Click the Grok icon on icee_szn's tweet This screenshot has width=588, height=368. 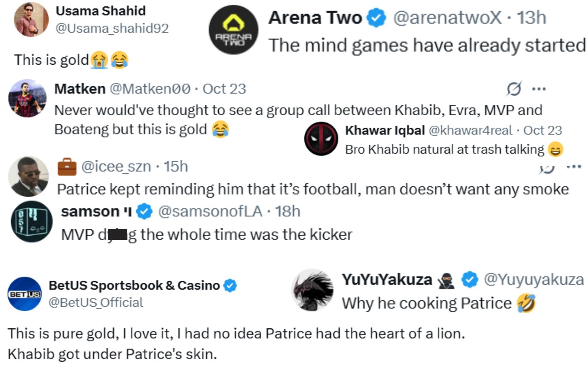(547, 168)
